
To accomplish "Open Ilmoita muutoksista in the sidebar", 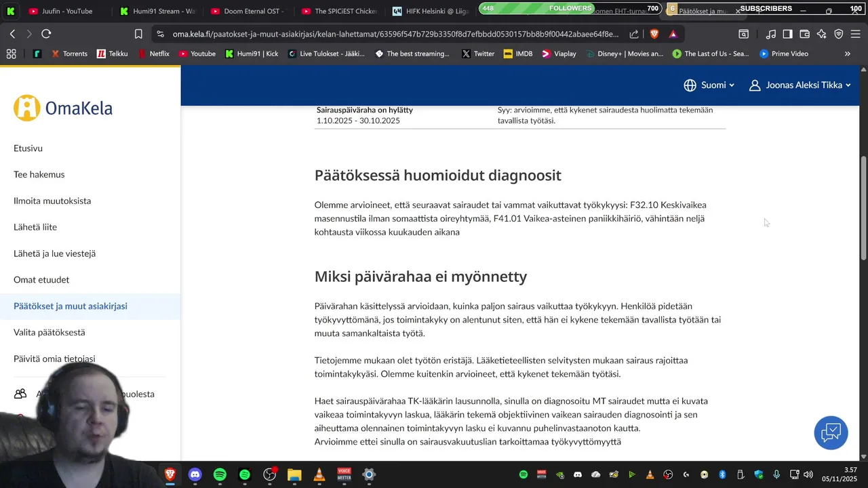I will (52, 201).
